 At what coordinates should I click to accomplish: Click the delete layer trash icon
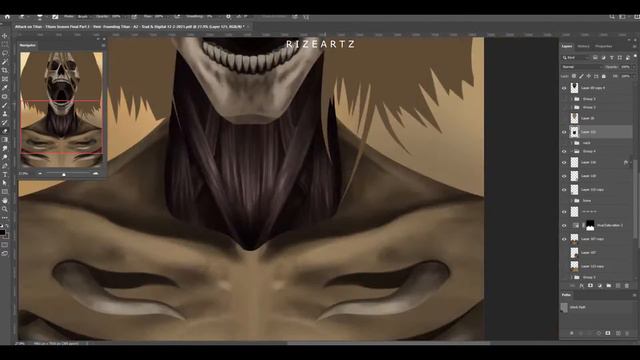pos(627,286)
